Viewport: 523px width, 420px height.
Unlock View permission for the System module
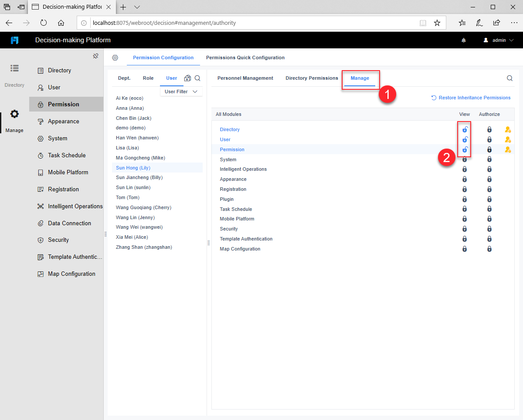464,159
